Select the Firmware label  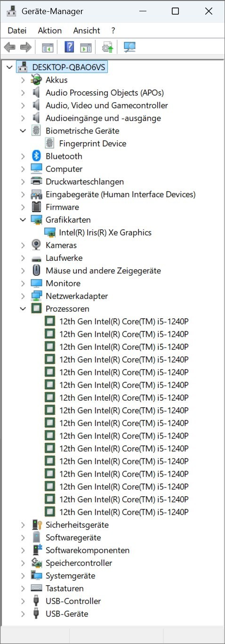coord(62,207)
